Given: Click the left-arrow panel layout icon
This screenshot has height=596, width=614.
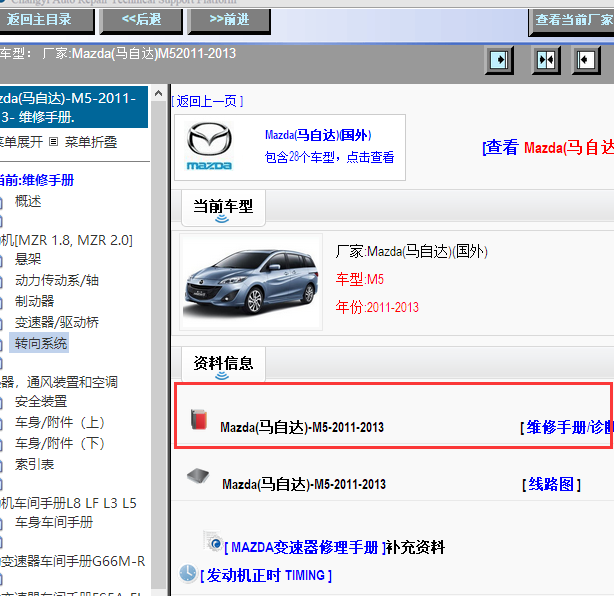Looking at the screenshot, I should tap(586, 60).
